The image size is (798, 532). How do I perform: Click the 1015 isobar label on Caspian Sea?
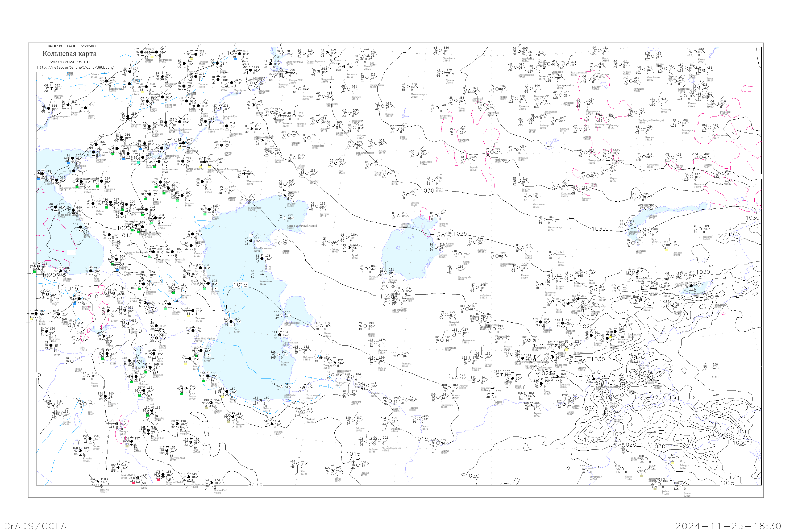pyautogui.click(x=240, y=285)
